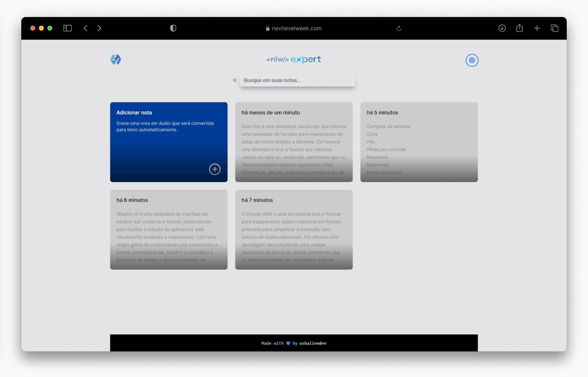The image size is (588, 377).
Task: Open the 'há 5 minutos' shopping list note
Action: (419, 142)
